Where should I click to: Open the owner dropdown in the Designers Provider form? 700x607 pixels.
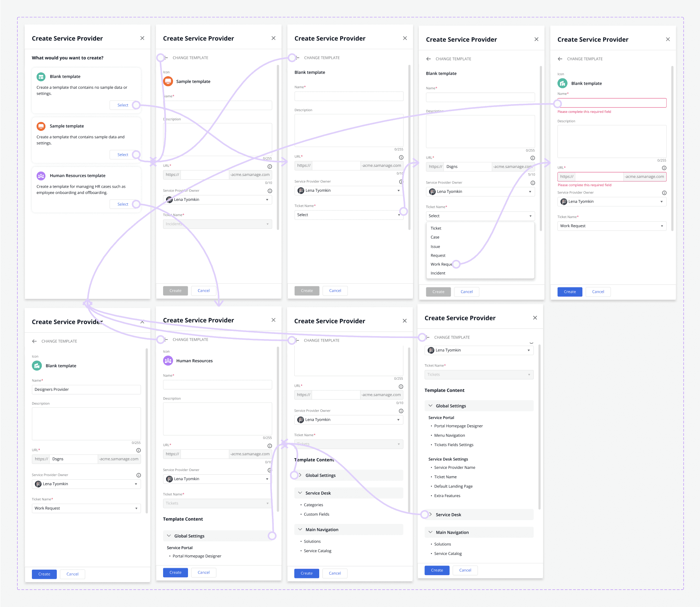[x=86, y=484]
